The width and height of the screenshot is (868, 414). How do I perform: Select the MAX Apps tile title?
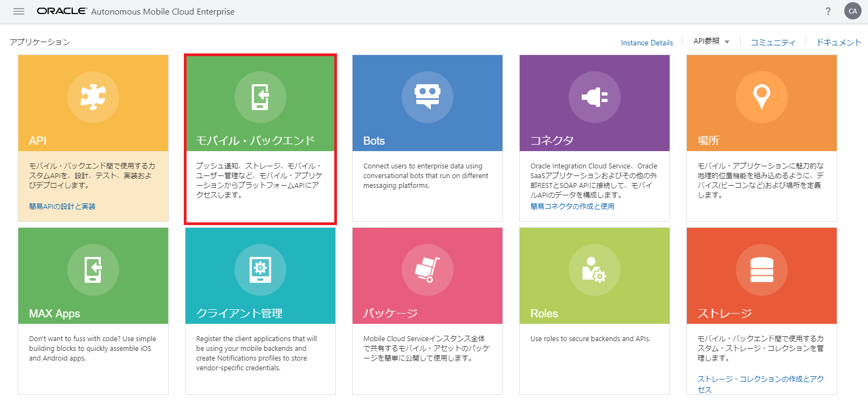pos(54,314)
